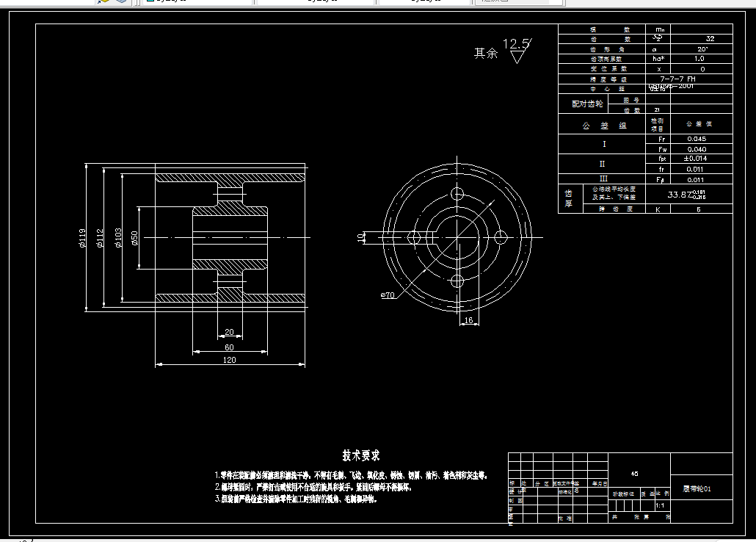The width and height of the screenshot is (756, 542).
Task: Select the x row value 0
Action: pyautogui.click(x=702, y=69)
